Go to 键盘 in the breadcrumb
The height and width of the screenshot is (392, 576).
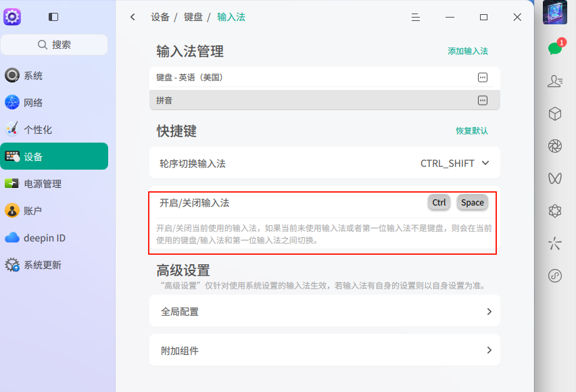[x=193, y=17]
